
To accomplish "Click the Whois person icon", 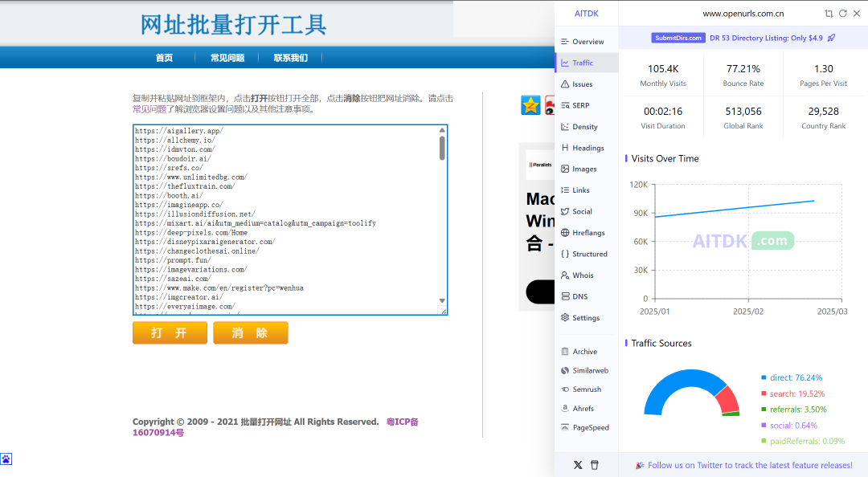I will tap(565, 275).
